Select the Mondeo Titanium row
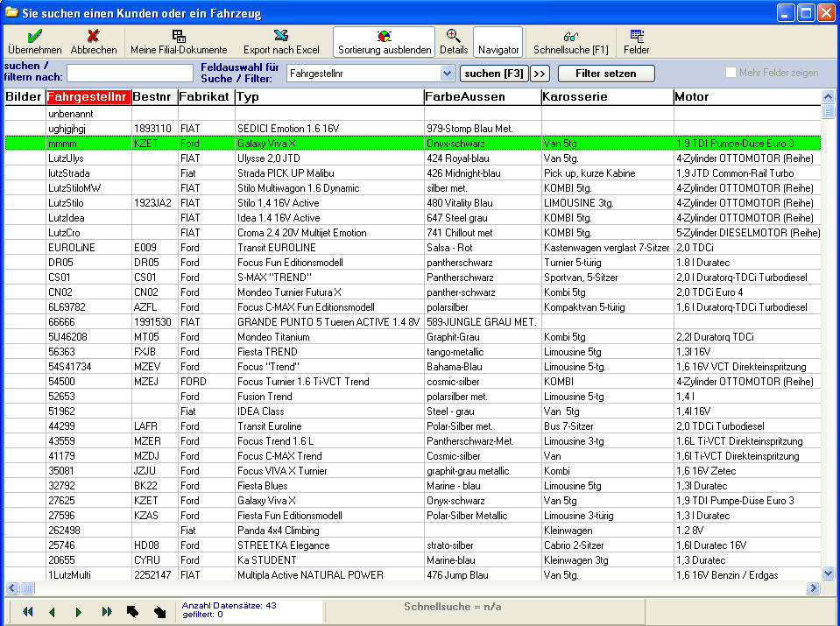The width and height of the screenshot is (840, 626). point(413,337)
